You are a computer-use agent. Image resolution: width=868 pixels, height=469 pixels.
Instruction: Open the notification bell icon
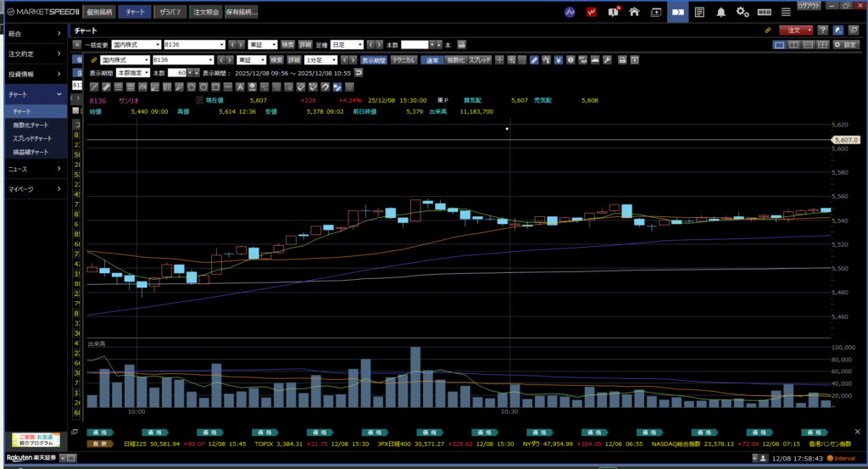(721, 12)
